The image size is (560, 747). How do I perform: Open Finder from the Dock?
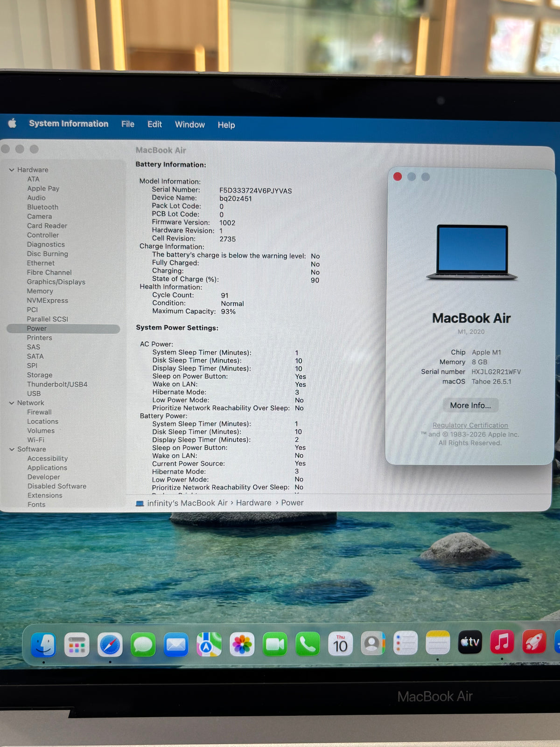click(x=43, y=645)
